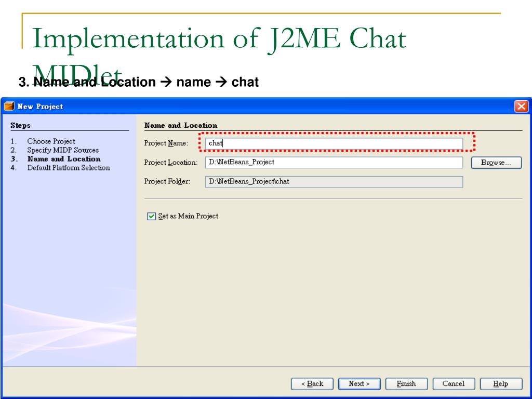Open the Browse... file chooser

tap(496, 163)
